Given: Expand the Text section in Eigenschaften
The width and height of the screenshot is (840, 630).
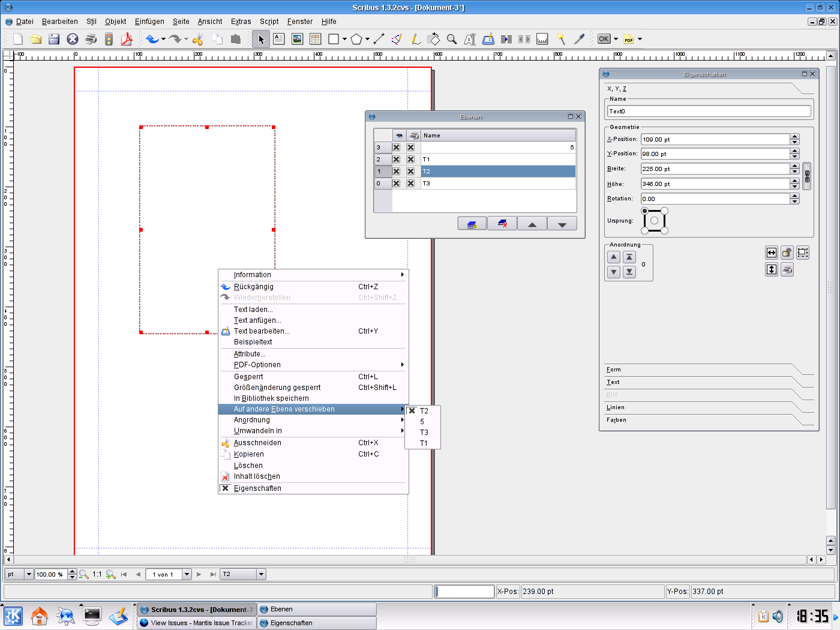Looking at the screenshot, I should [613, 382].
